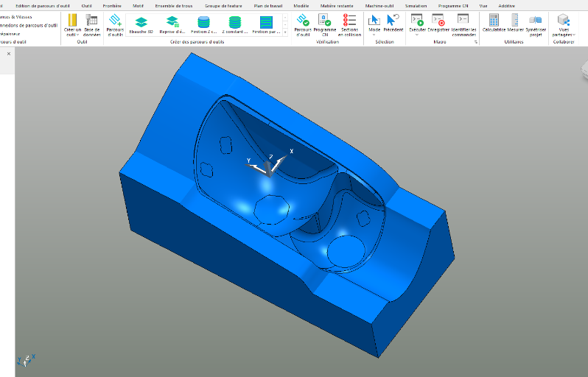Click Identifier les commandes button
The height and width of the screenshot is (377, 588).
point(463,24)
